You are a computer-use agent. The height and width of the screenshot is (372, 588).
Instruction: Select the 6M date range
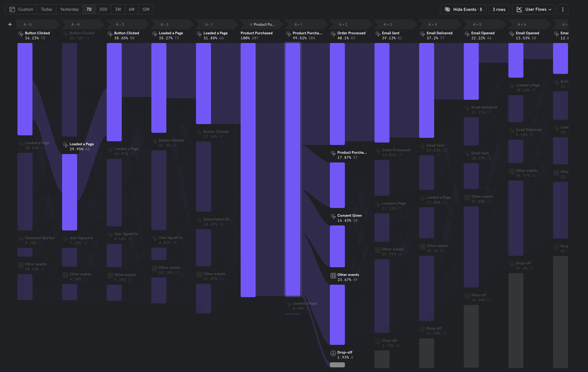click(132, 9)
